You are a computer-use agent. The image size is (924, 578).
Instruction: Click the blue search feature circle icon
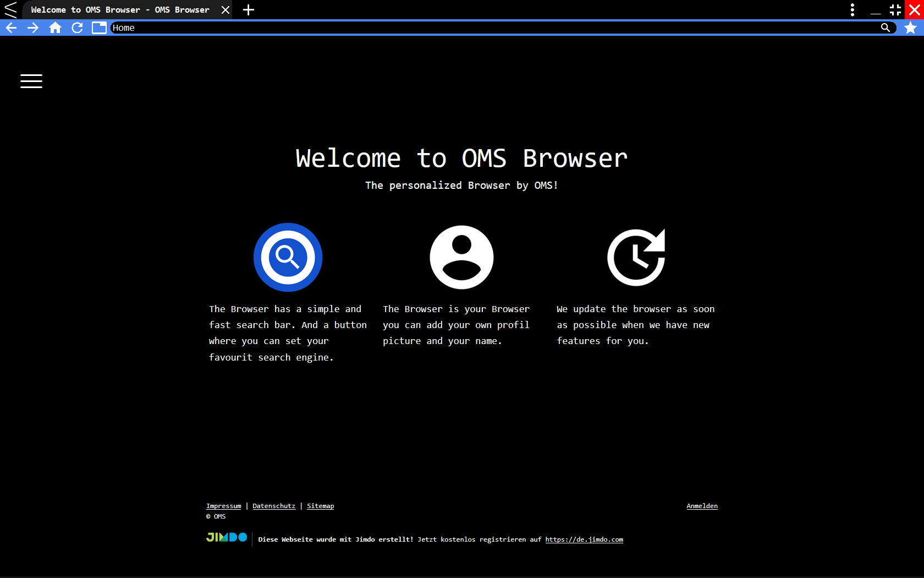click(288, 257)
